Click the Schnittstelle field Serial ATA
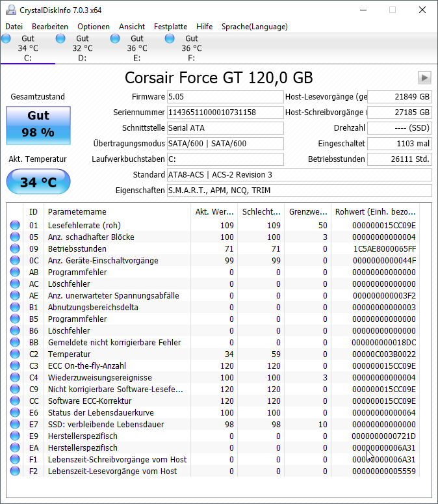 point(225,128)
